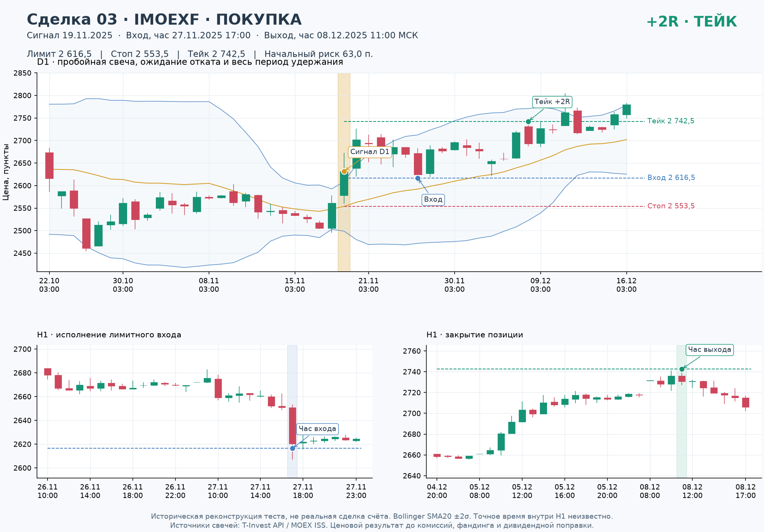764x532 pixels.
Task: Click the '22.10 03:00' x-axis date label
Action: tap(49, 285)
